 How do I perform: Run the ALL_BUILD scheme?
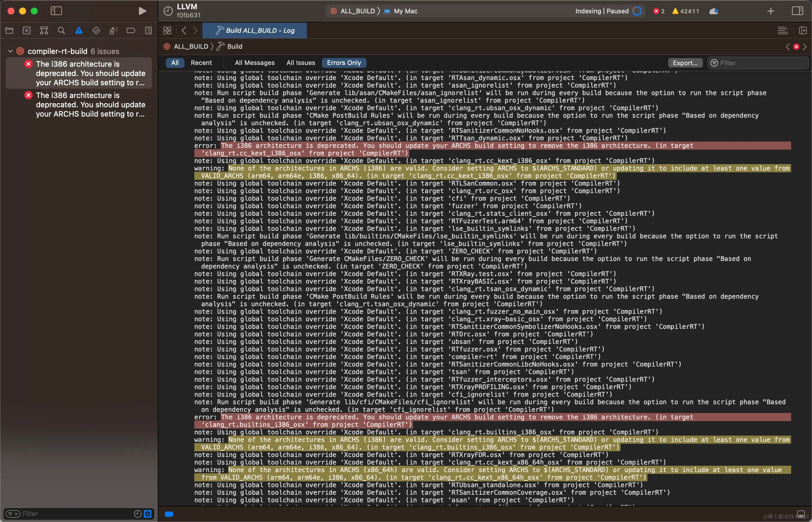[142, 11]
